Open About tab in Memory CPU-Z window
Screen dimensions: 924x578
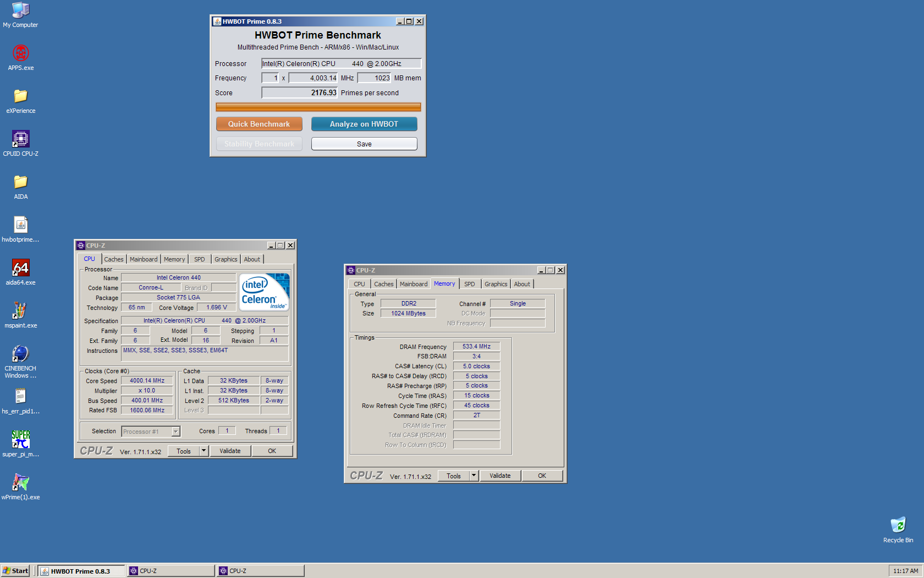coord(522,284)
